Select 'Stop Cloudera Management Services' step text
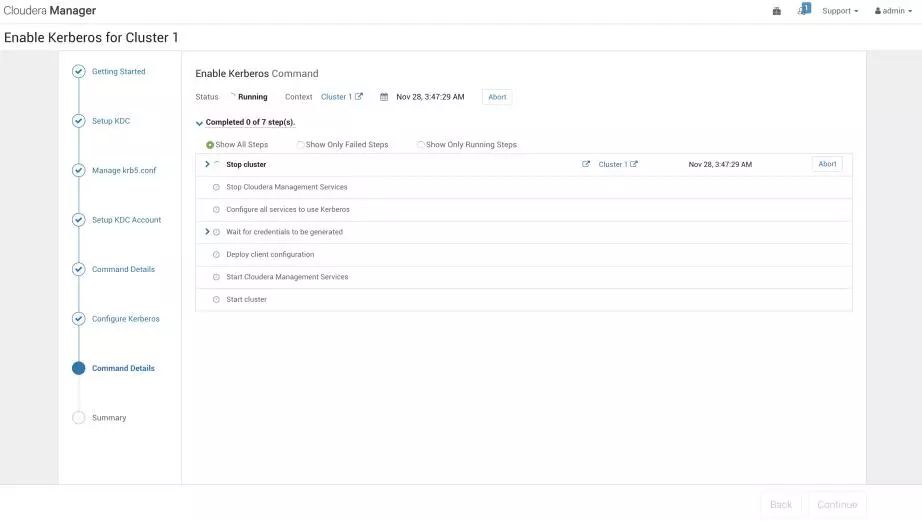The height and width of the screenshot is (521, 922). pos(286,187)
